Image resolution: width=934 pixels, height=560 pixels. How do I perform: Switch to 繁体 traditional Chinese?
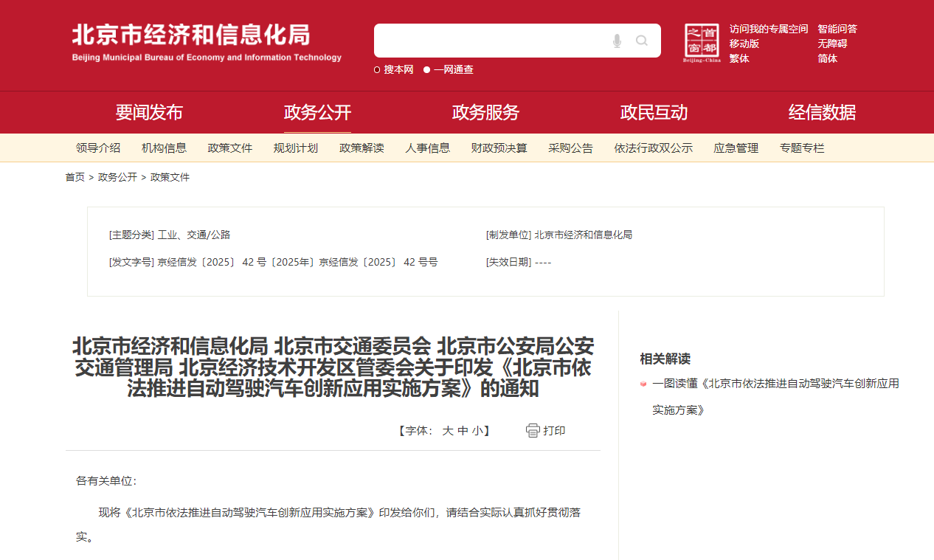pos(739,58)
